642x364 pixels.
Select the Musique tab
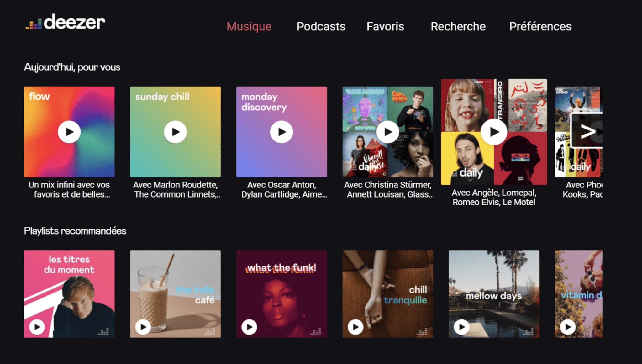click(249, 27)
